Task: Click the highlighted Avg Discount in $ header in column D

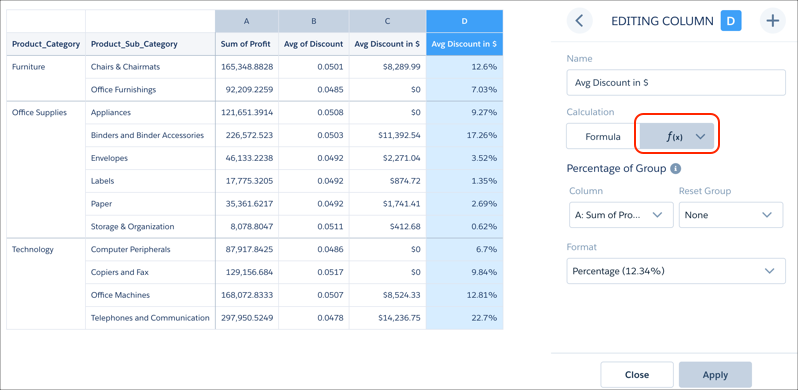Action: coord(464,44)
